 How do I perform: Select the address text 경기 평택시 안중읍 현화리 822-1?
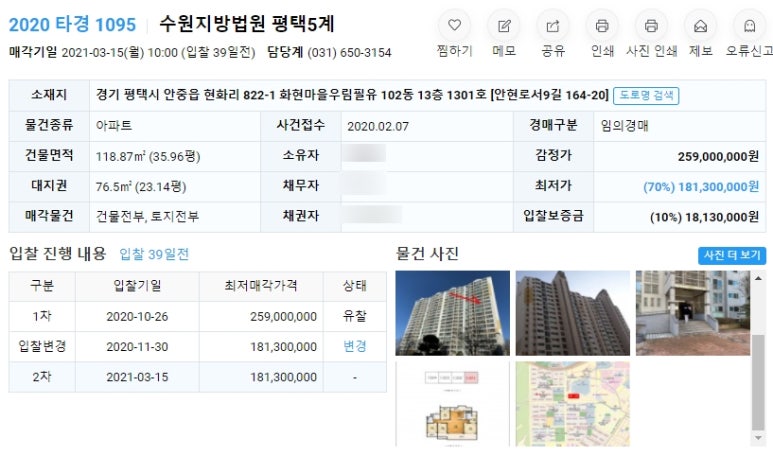click(185, 95)
